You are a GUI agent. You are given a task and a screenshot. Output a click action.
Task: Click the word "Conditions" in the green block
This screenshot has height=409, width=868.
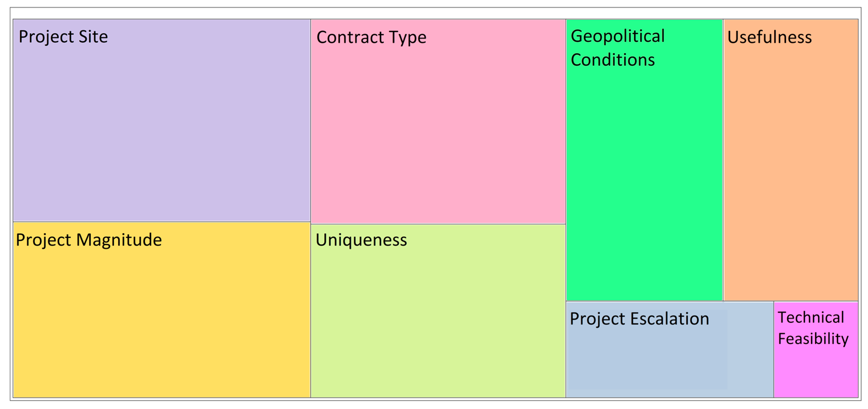613,60
